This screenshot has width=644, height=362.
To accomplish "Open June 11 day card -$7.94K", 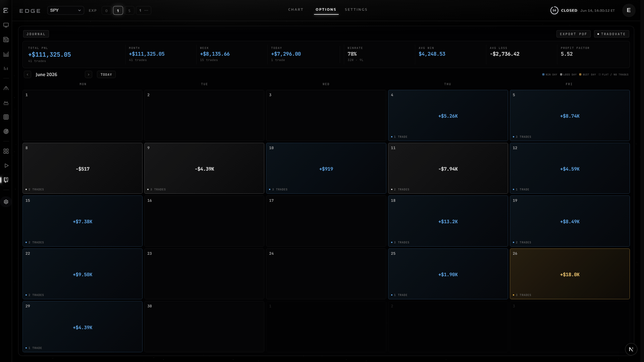I will (448, 168).
